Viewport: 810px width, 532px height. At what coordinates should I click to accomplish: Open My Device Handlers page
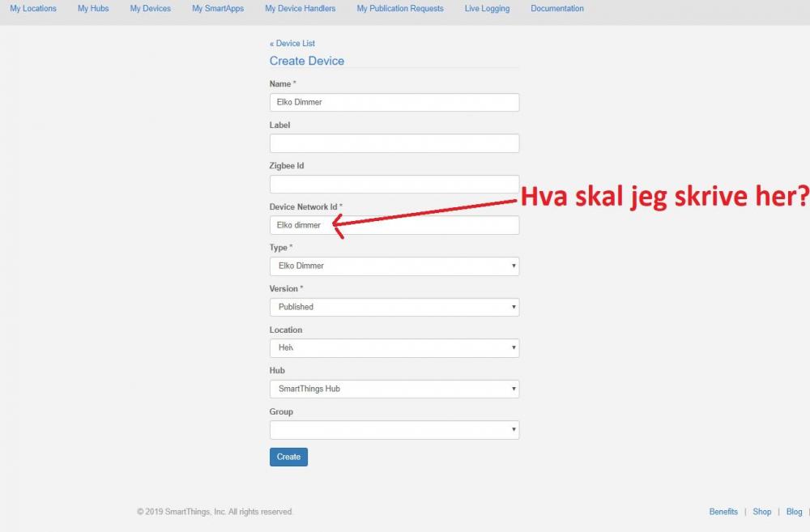[x=300, y=9]
